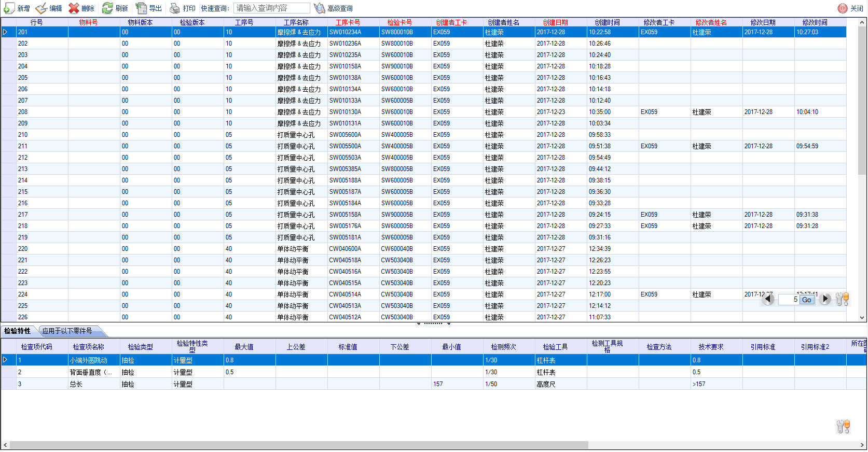Click frequency cell 1/50
Viewport: 868px width, 452px height.
click(509, 384)
